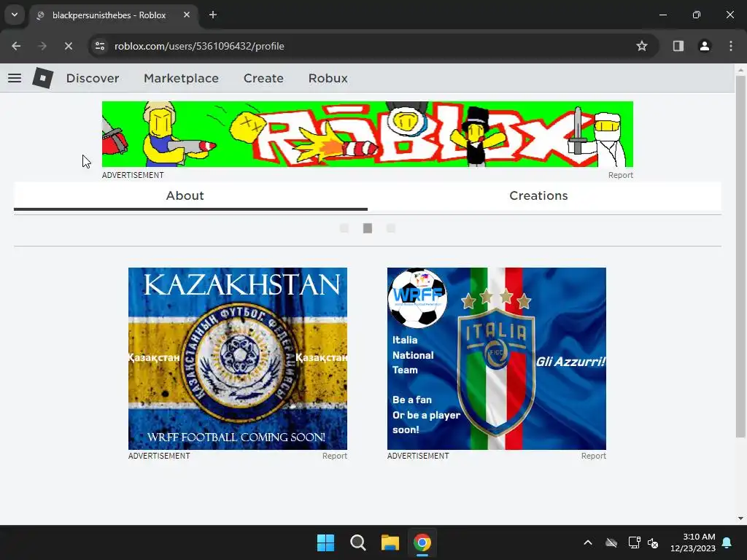
Task: Bookmark this page with the star icon
Action: click(x=642, y=46)
